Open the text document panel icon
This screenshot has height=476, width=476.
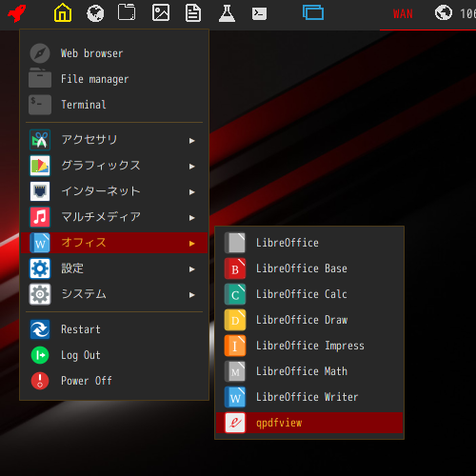pyautogui.click(x=193, y=13)
